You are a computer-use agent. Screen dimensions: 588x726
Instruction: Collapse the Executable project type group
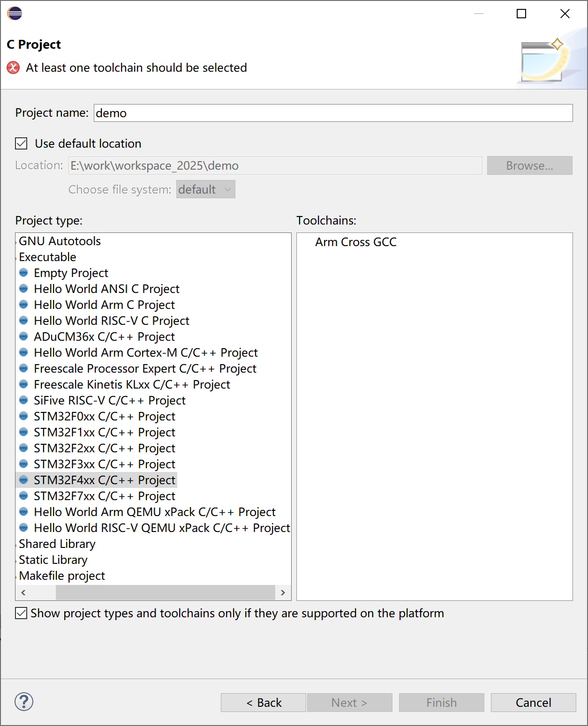(x=17, y=257)
